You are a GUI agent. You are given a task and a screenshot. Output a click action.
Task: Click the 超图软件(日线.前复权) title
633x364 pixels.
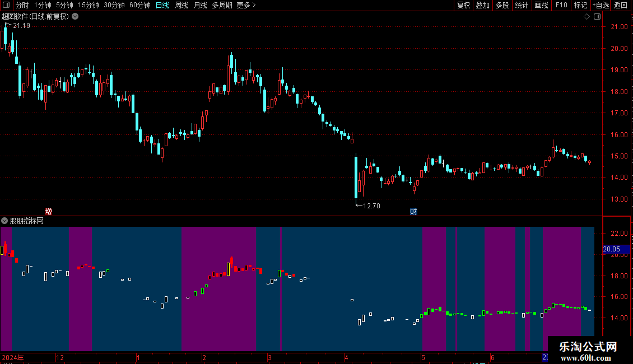tap(35, 17)
